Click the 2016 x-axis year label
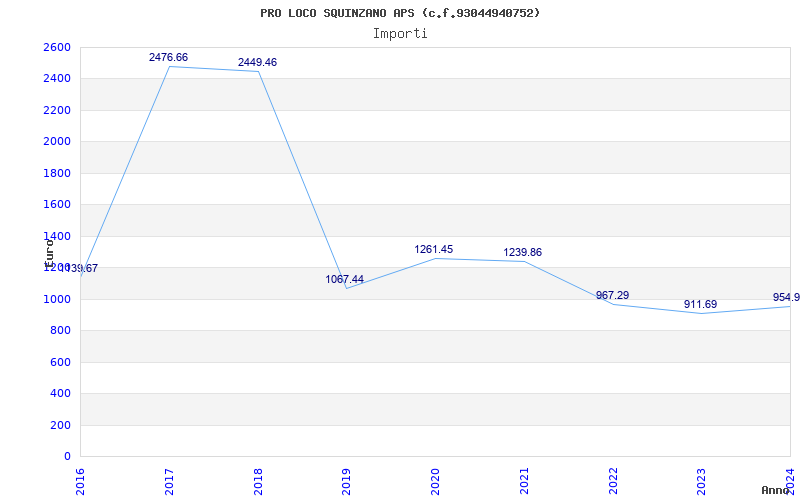 (80, 481)
